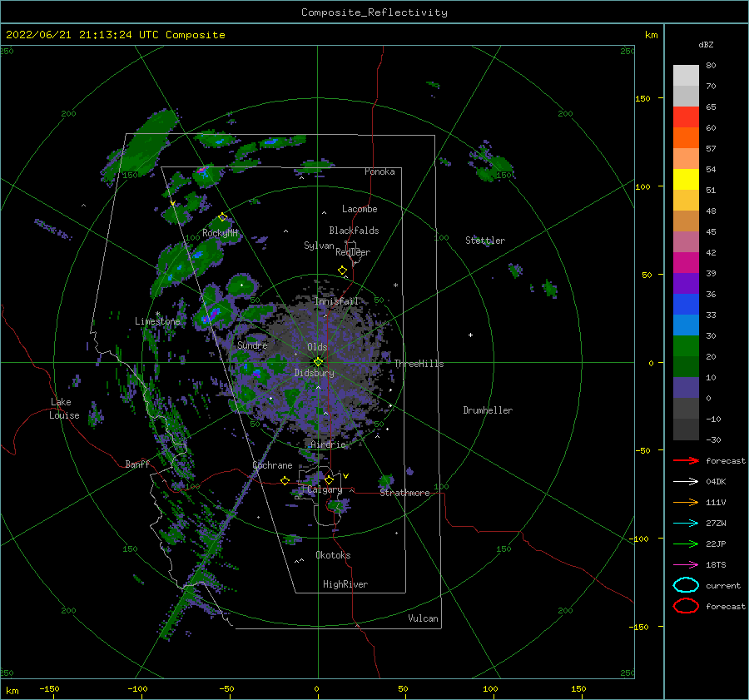Click the yellow diamond marker above RockyMH

point(222,217)
